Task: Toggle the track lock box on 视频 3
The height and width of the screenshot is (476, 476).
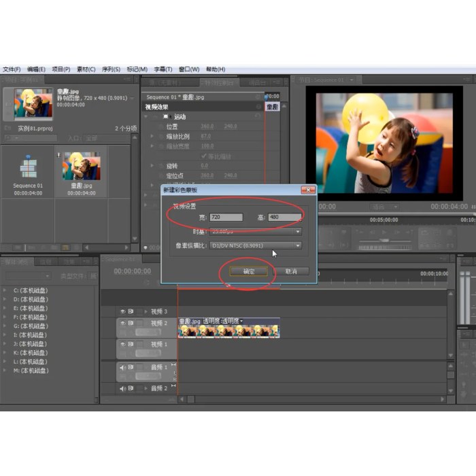Action: tap(139, 311)
